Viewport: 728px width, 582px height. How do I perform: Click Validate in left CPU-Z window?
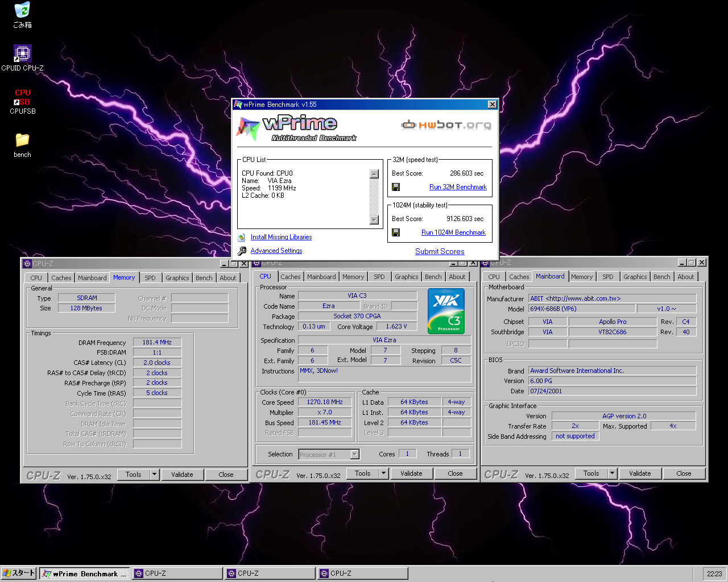click(182, 475)
